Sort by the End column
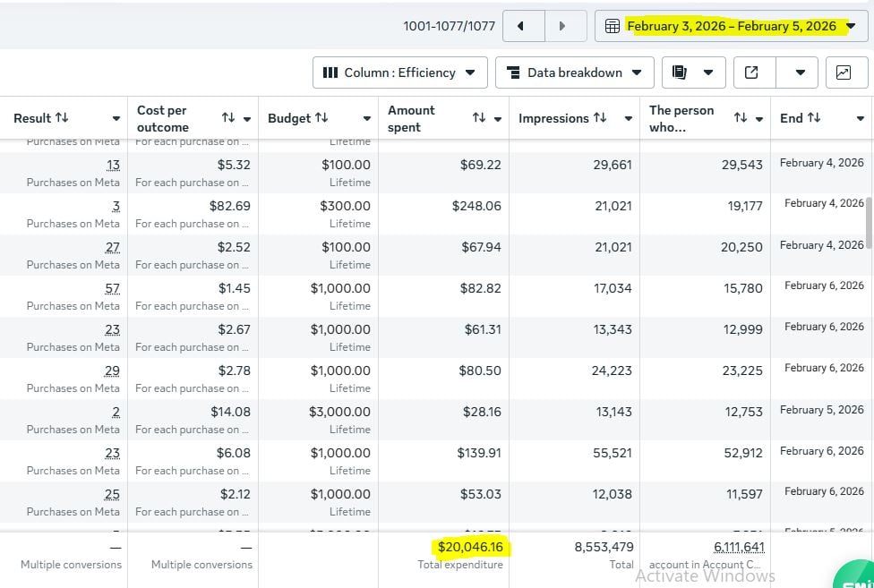Viewport: 874px width, 588px height. [x=814, y=118]
